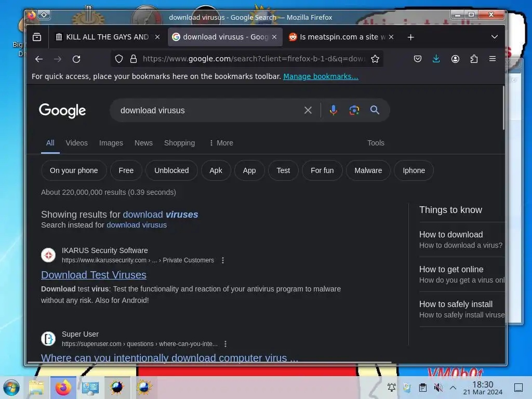The width and height of the screenshot is (532, 399).
Task: Open the Pocket save icon
Action: click(418, 59)
